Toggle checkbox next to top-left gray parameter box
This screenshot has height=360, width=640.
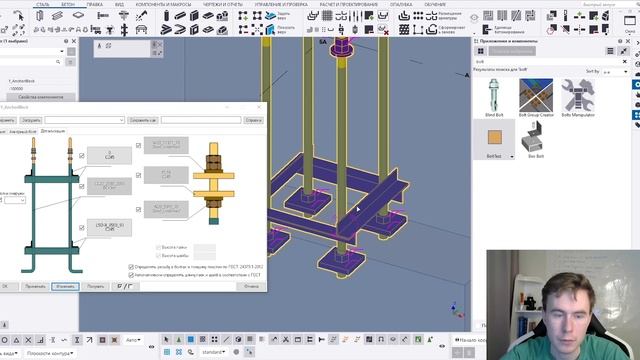click(x=82, y=156)
